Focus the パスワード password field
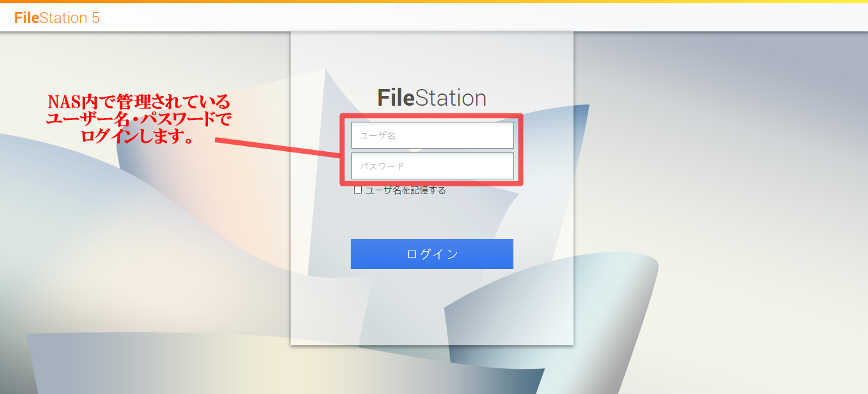 pos(433,166)
